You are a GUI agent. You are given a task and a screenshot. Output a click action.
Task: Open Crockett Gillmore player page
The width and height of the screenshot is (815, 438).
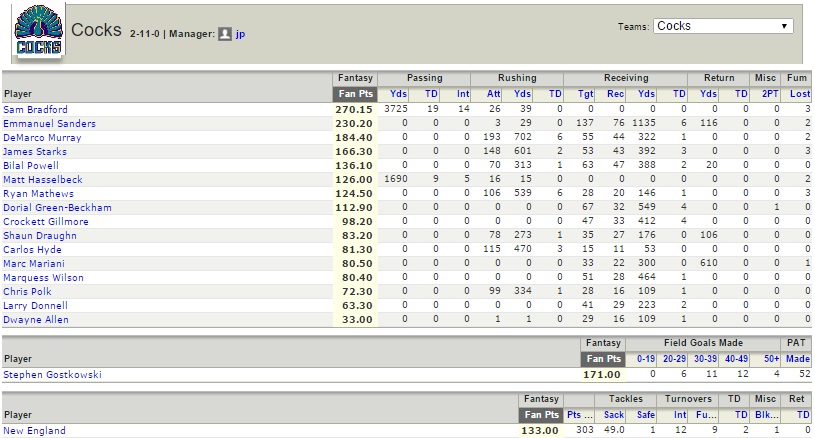point(46,222)
